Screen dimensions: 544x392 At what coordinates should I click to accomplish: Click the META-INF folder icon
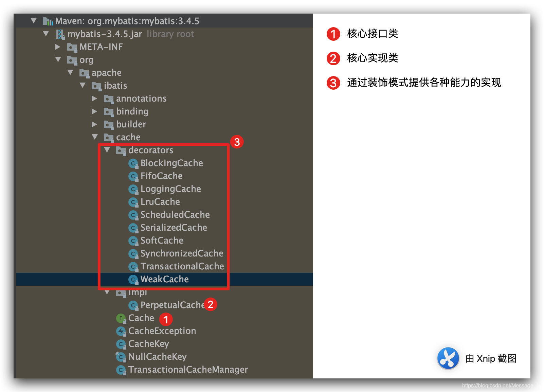(72, 47)
